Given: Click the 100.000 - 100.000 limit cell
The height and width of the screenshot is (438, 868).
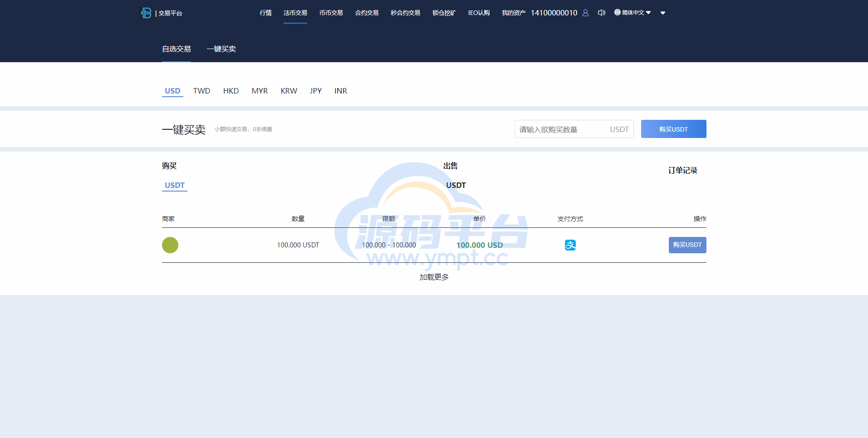Looking at the screenshot, I should [x=389, y=245].
